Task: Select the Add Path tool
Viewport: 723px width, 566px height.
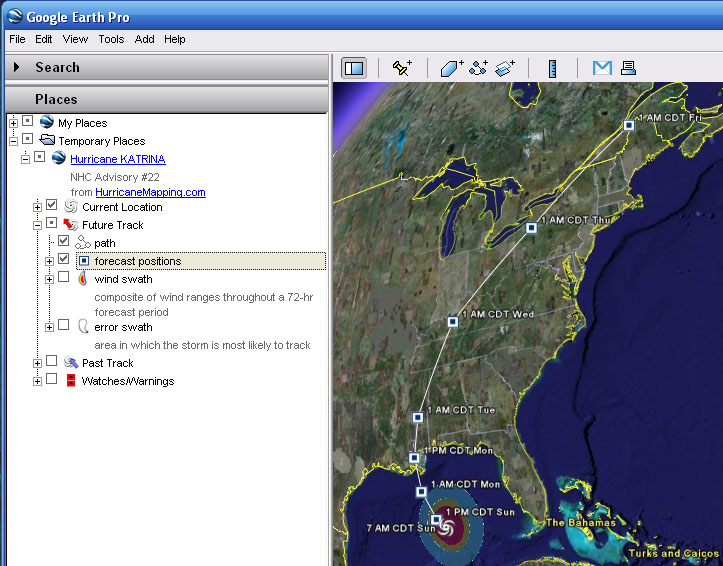Action: pyautogui.click(x=478, y=68)
